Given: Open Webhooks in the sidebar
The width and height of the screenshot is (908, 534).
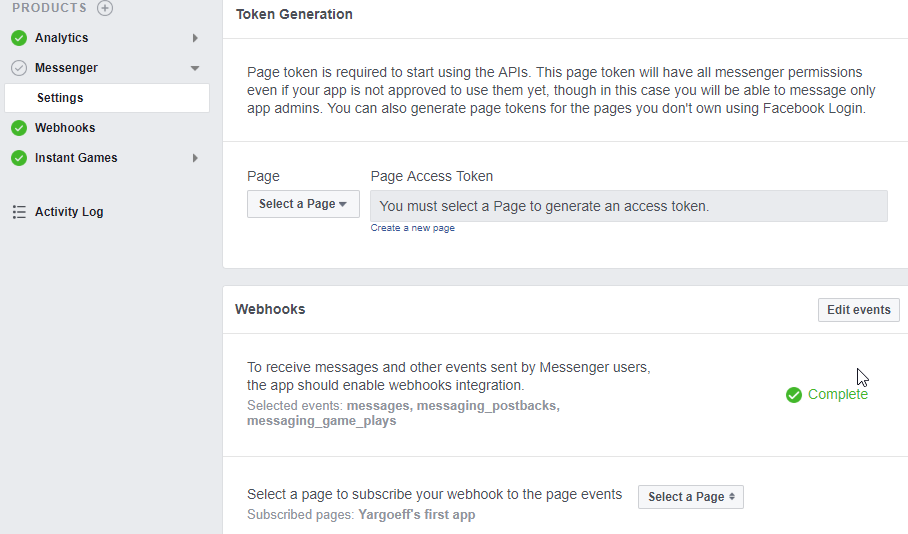Looking at the screenshot, I should coord(65,128).
